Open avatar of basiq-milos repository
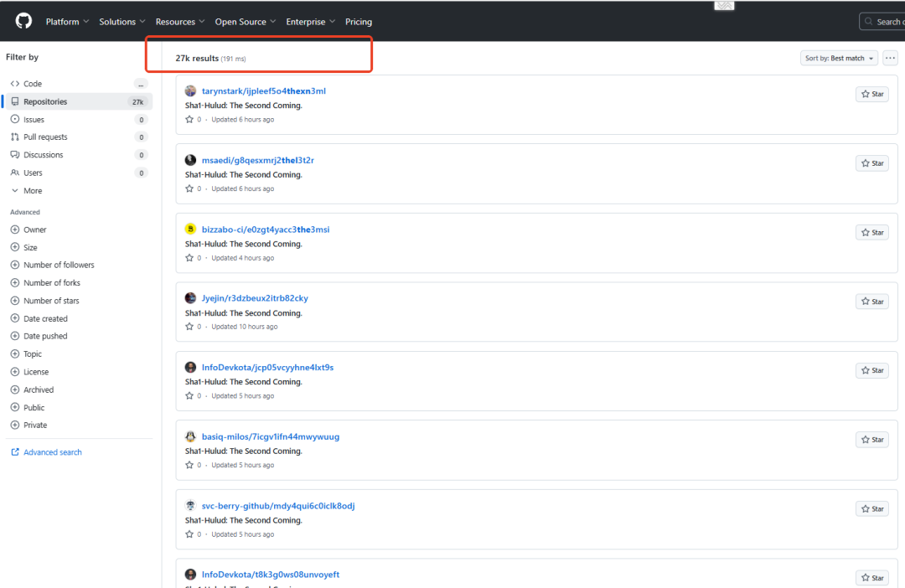 click(x=190, y=436)
